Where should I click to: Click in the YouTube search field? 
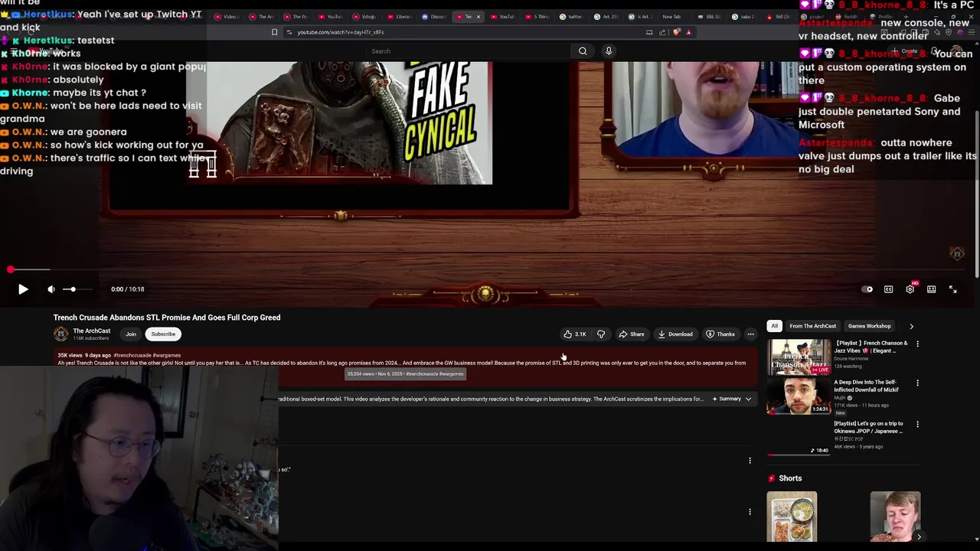click(467, 51)
